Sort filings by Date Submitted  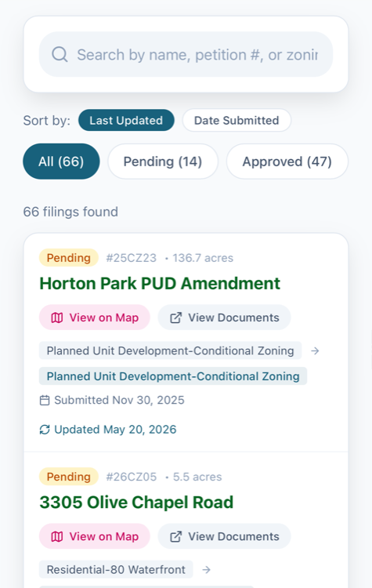pyautogui.click(x=237, y=121)
